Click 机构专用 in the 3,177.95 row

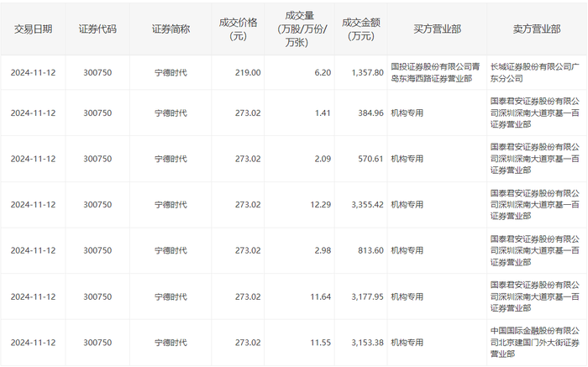407,297
